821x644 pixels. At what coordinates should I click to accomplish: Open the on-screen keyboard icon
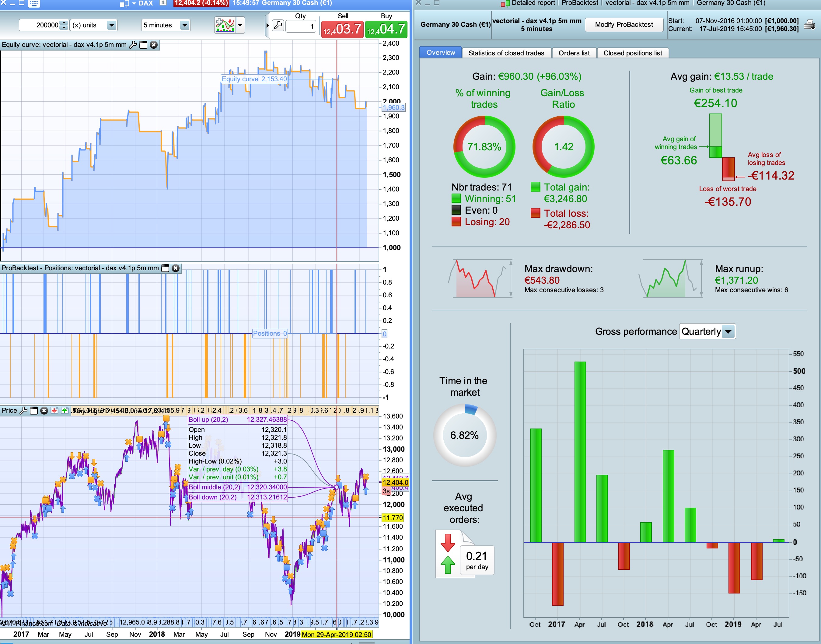[34, 3]
